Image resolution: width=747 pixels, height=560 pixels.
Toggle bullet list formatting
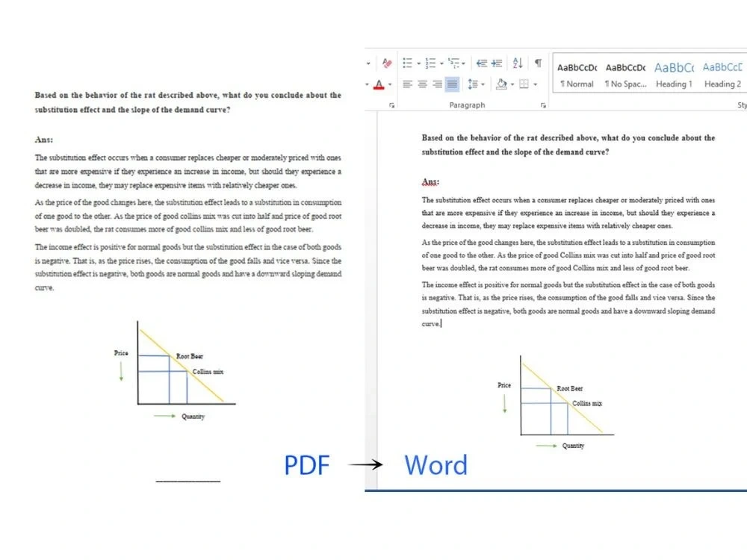407,63
